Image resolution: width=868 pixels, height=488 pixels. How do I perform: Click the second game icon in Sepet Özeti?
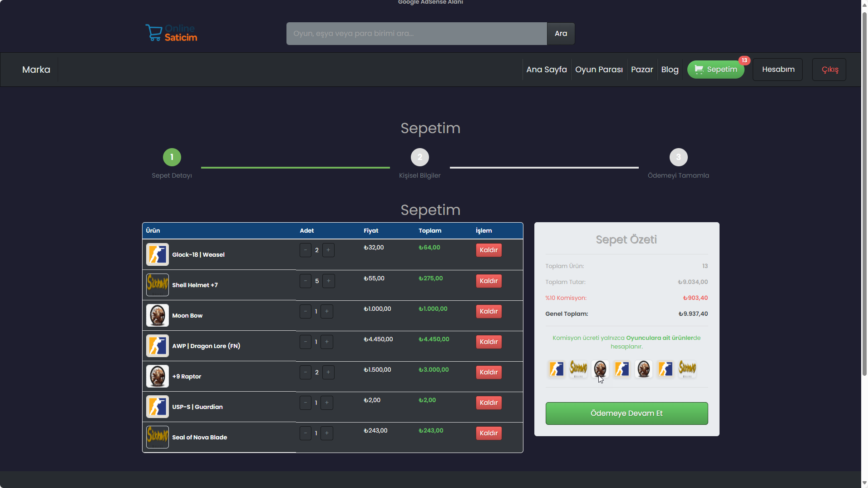578,368
